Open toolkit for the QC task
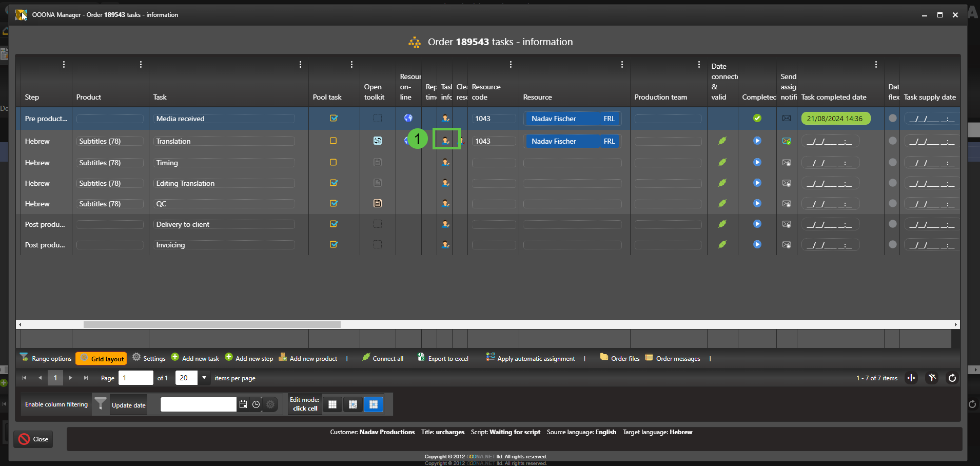This screenshot has width=980, height=466. tap(378, 204)
